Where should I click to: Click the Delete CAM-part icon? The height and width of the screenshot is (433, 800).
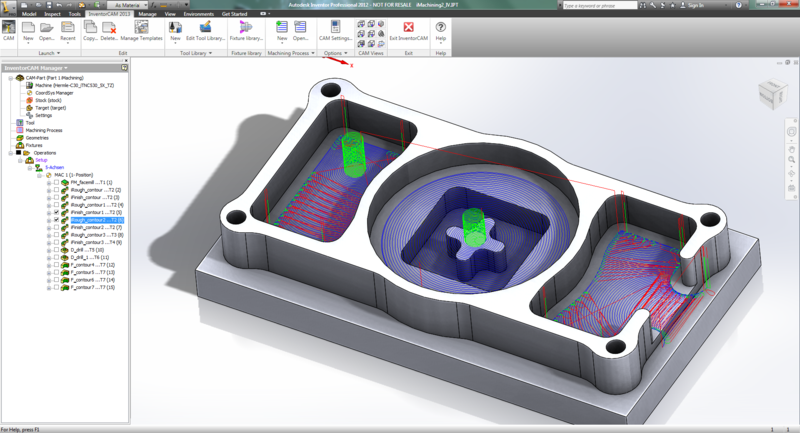[x=109, y=29]
